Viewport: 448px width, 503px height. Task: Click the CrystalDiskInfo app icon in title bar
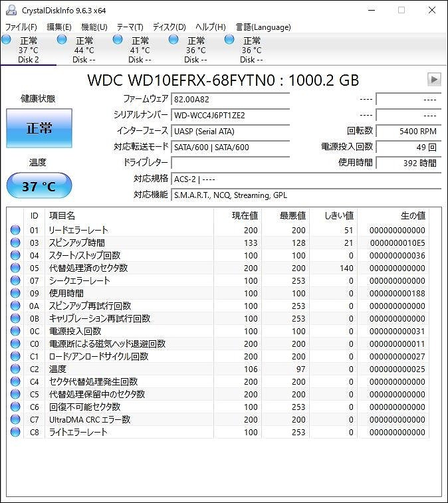pos(11,10)
